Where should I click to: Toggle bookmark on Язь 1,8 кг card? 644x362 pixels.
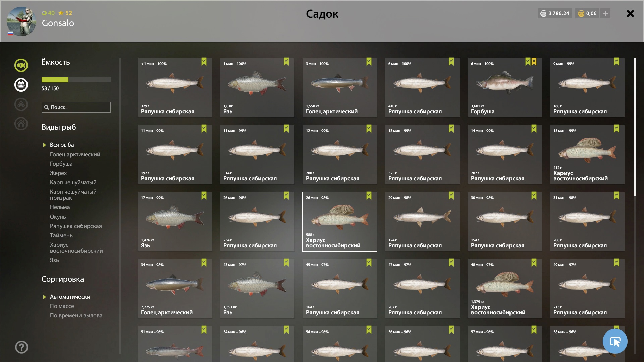point(286,62)
